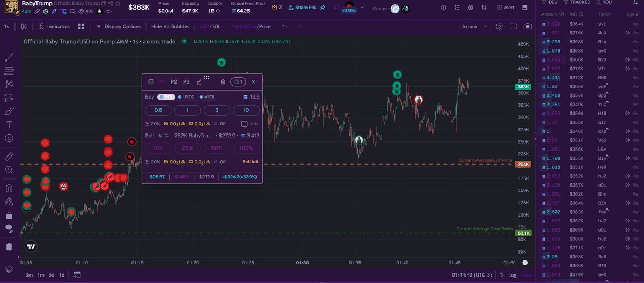The width and height of the screenshot is (644, 283).
Task: Click the link icon under token name
Action: click(x=37, y=11)
